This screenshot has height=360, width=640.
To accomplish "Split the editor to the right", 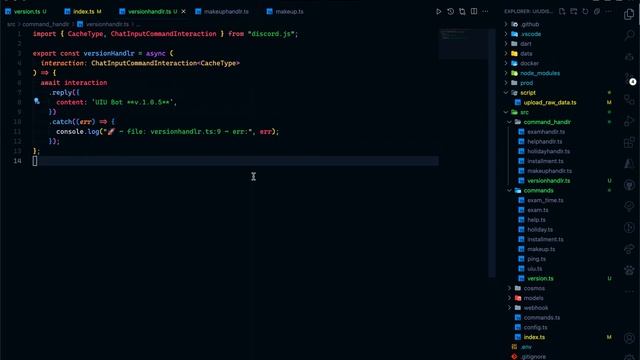I will [x=474, y=11].
